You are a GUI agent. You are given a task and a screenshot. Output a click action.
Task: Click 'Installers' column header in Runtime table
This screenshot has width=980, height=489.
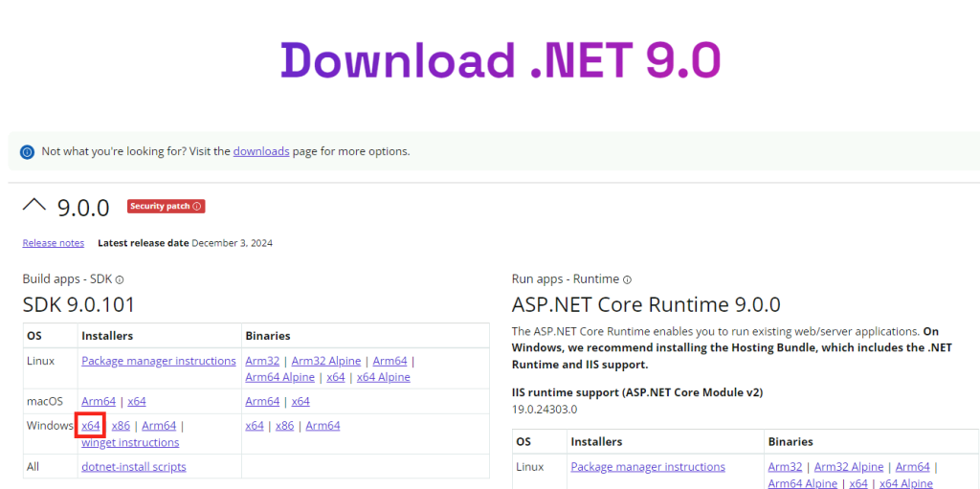[x=596, y=441]
